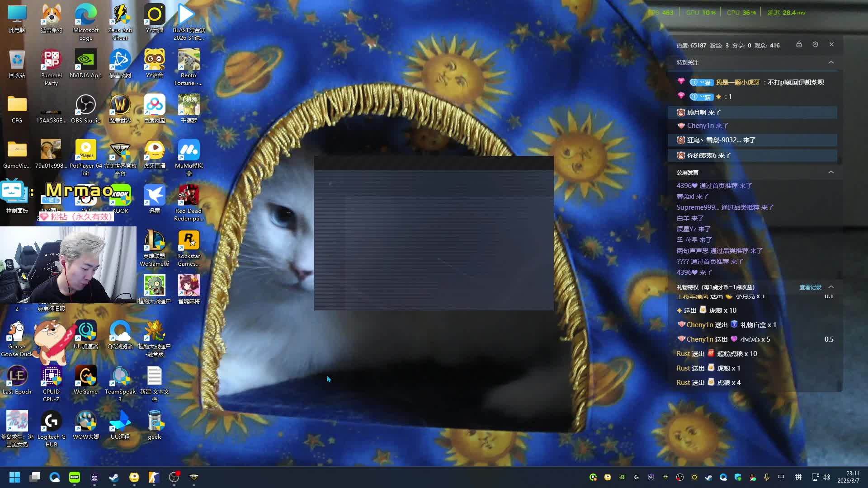
Task: Open Task View from the taskbar
Action: (35, 477)
